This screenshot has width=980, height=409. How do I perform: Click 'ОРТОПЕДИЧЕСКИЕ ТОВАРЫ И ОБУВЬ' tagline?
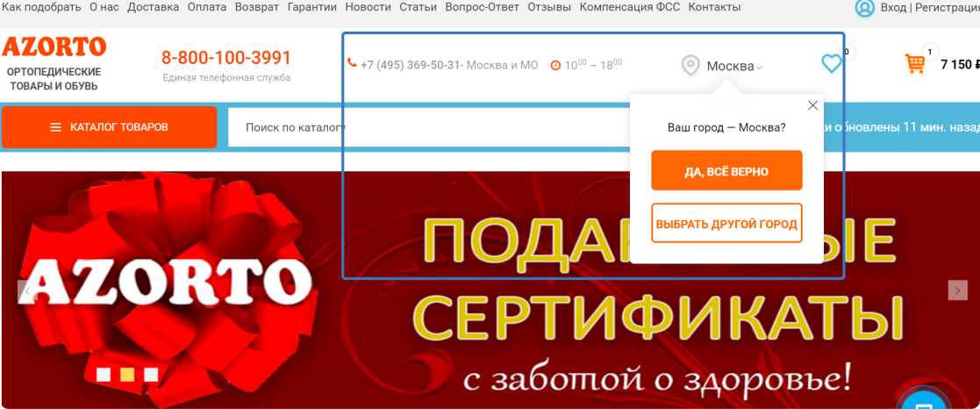coord(54,79)
